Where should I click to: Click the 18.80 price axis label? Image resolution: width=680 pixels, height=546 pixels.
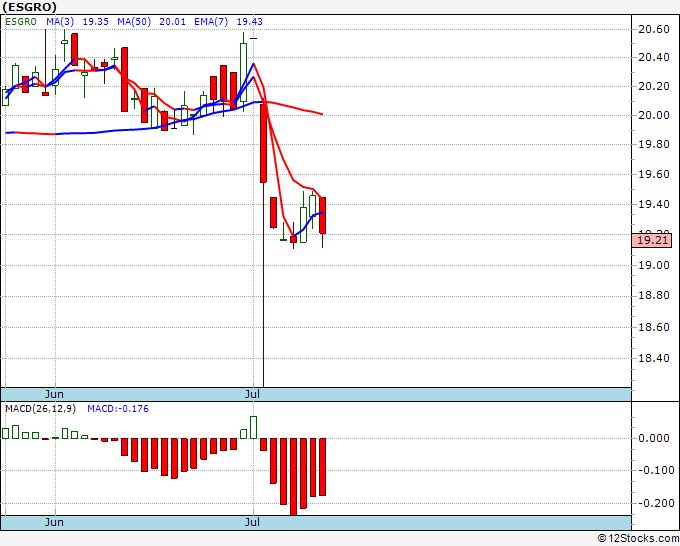[654, 296]
